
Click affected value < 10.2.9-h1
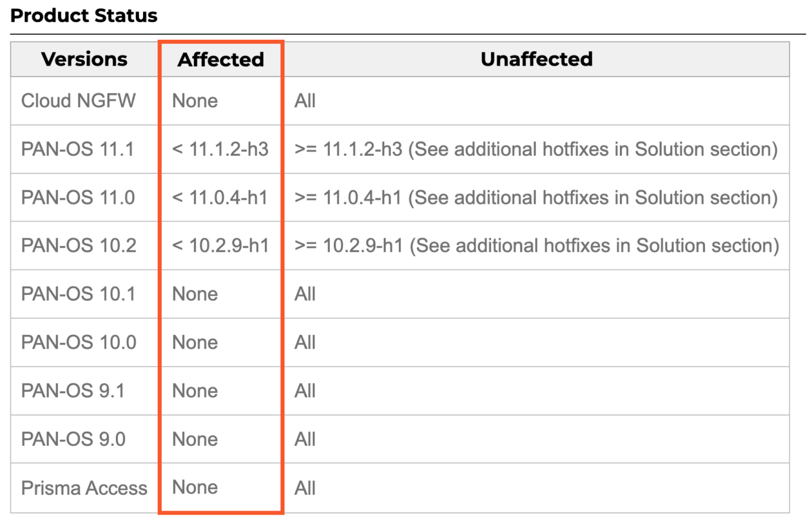pyautogui.click(x=220, y=246)
